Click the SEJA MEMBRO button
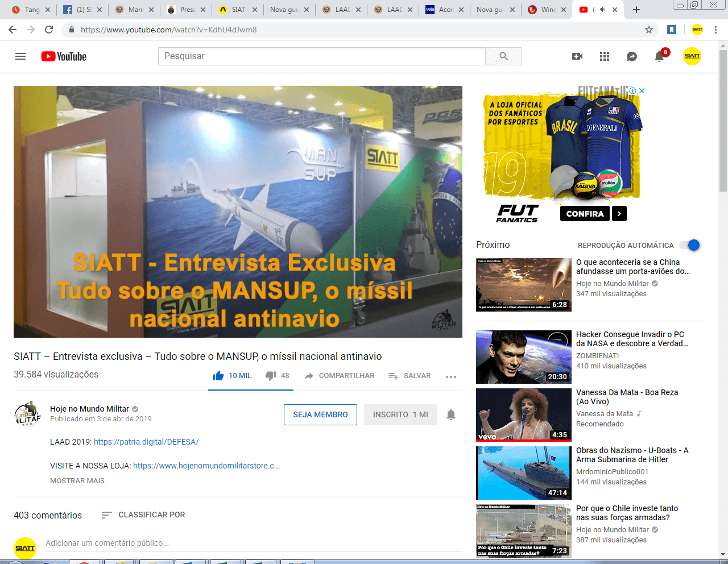Screen dimensions: 728x564 tap(320, 414)
